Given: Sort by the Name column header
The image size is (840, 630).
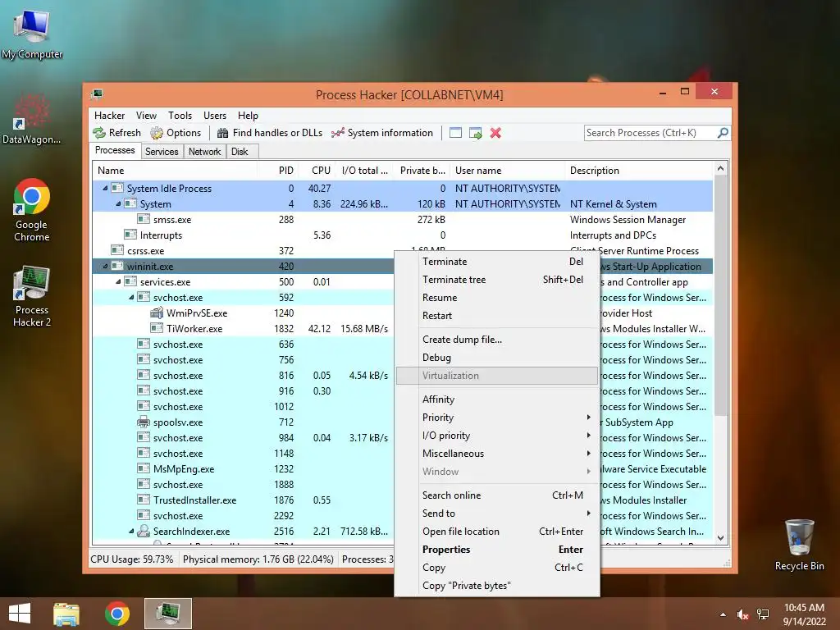Looking at the screenshot, I should 175,171.
